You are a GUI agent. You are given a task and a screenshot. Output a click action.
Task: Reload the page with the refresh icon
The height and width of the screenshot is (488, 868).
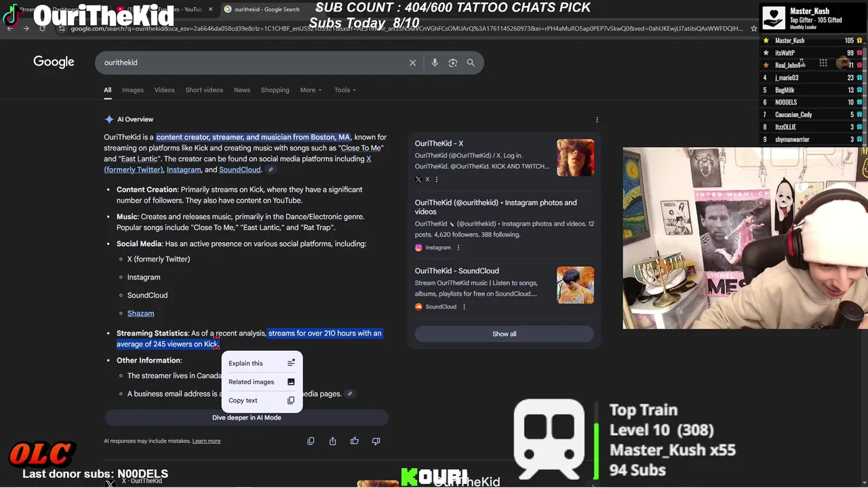42,28
